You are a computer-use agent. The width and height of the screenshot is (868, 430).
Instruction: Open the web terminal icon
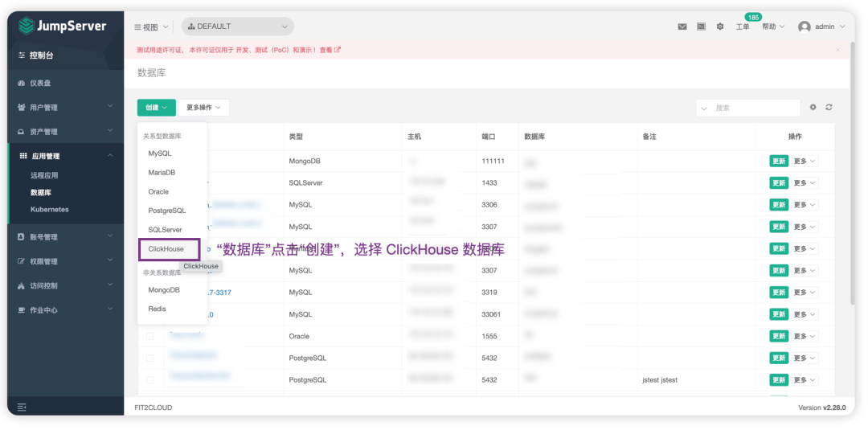tap(701, 27)
